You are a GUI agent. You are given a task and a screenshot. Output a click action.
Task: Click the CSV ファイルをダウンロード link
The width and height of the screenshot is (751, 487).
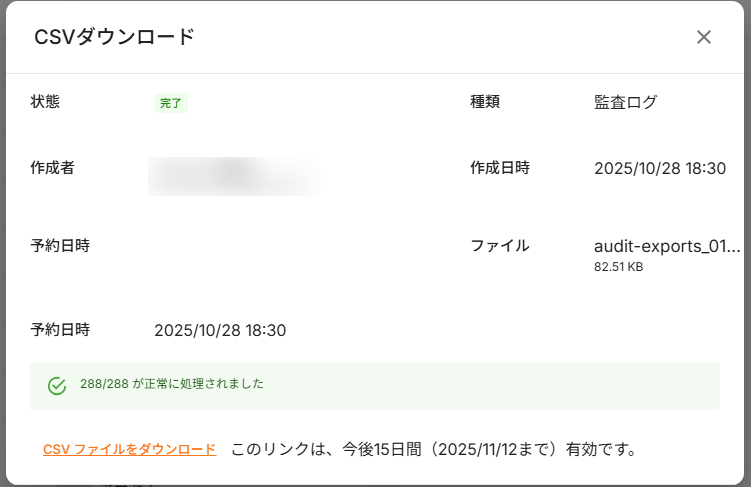point(130,449)
